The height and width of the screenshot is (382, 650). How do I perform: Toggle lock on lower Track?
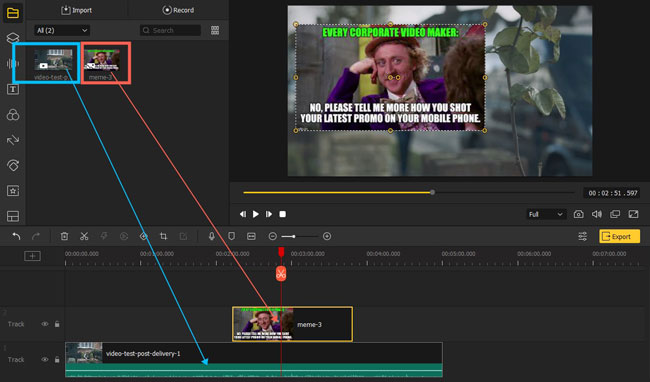tap(57, 360)
